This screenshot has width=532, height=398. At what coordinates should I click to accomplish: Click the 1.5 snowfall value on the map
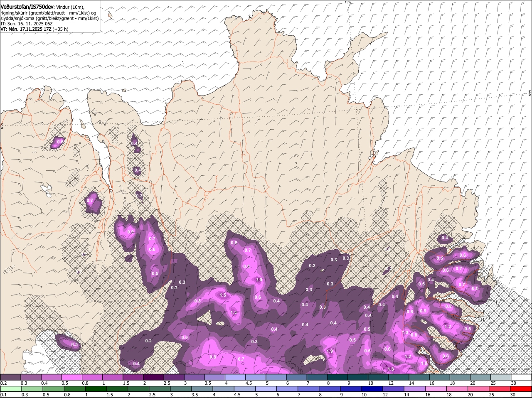coord(223,295)
